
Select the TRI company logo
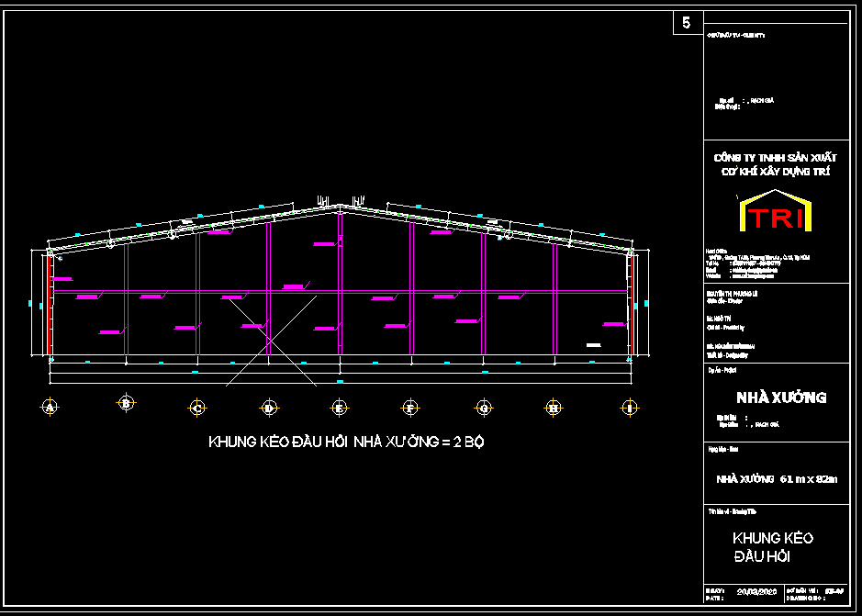click(x=776, y=210)
